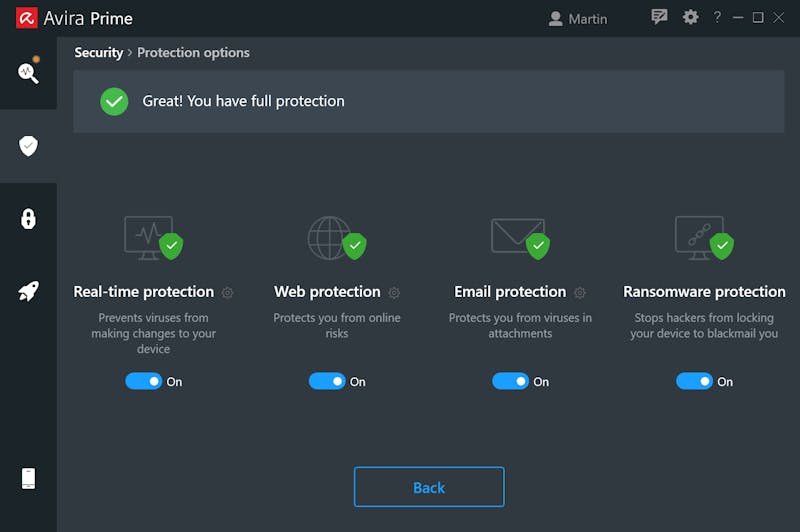Click the Back button
800x532 pixels.
tap(429, 487)
